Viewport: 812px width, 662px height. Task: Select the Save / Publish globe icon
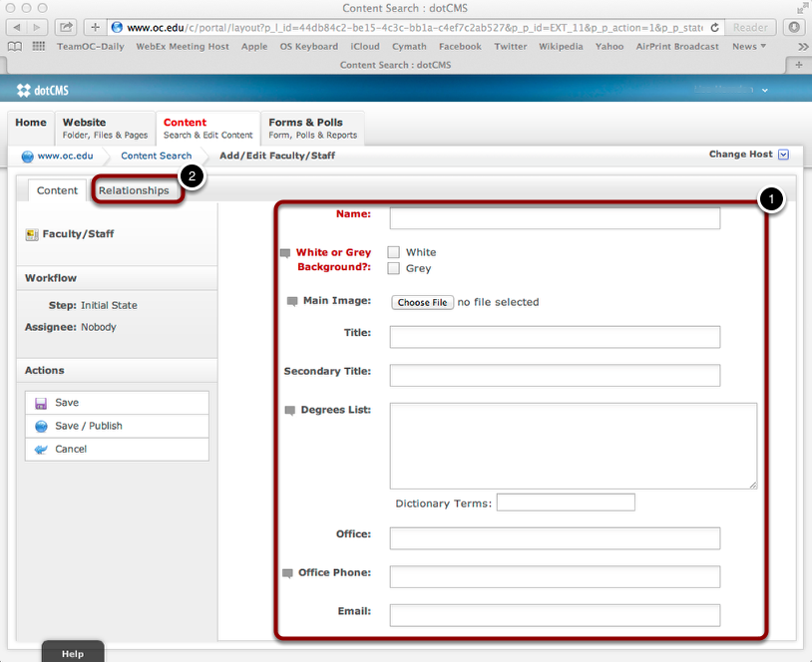tap(41, 426)
